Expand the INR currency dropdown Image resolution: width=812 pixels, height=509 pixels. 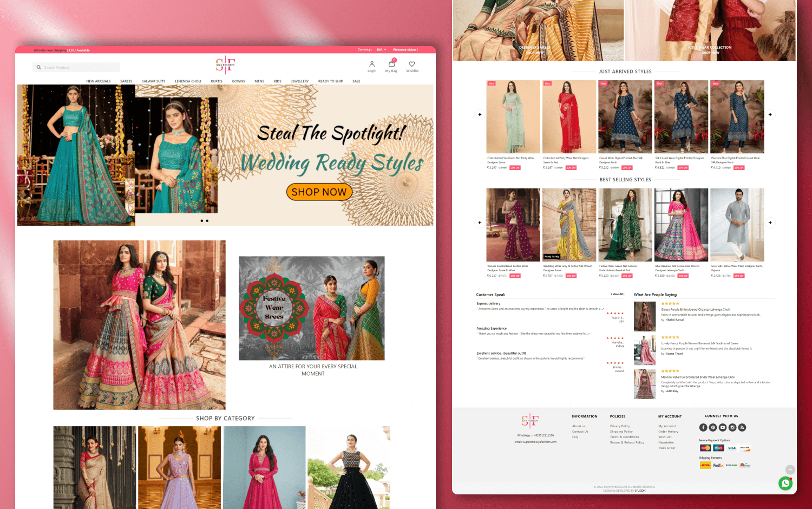coord(381,50)
